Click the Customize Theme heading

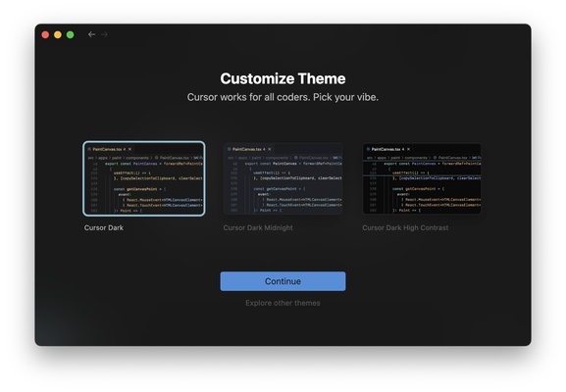click(283, 78)
